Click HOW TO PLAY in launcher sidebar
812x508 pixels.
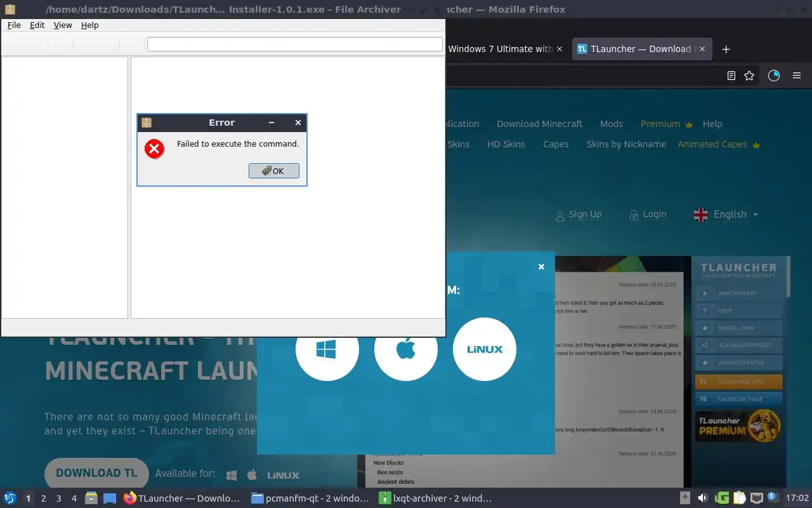point(739,293)
